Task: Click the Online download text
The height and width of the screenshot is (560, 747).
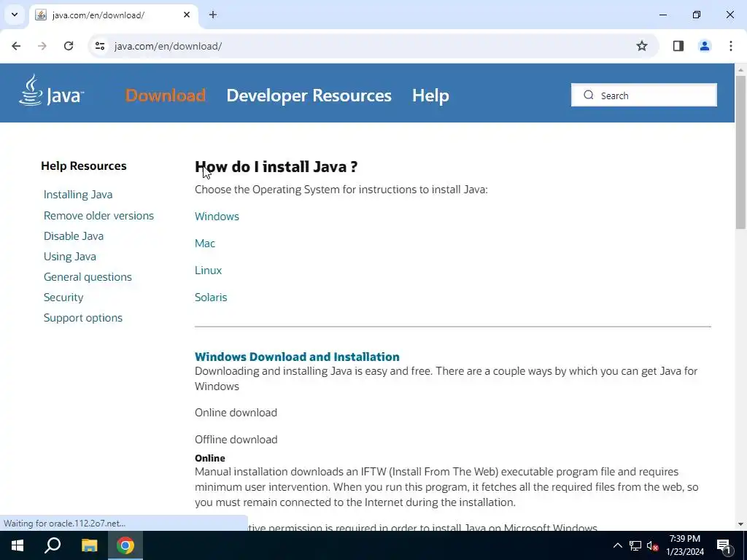Action: pyautogui.click(x=236, y=413)
